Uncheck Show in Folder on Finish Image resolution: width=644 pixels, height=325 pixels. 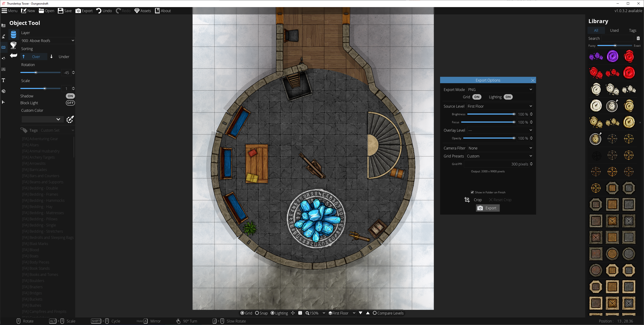coord(472,192)
